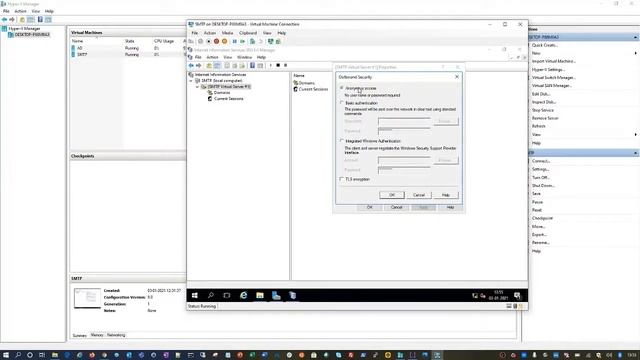
Task: Open Internet Explorer in guest VM taskbar
Action: 244,296
